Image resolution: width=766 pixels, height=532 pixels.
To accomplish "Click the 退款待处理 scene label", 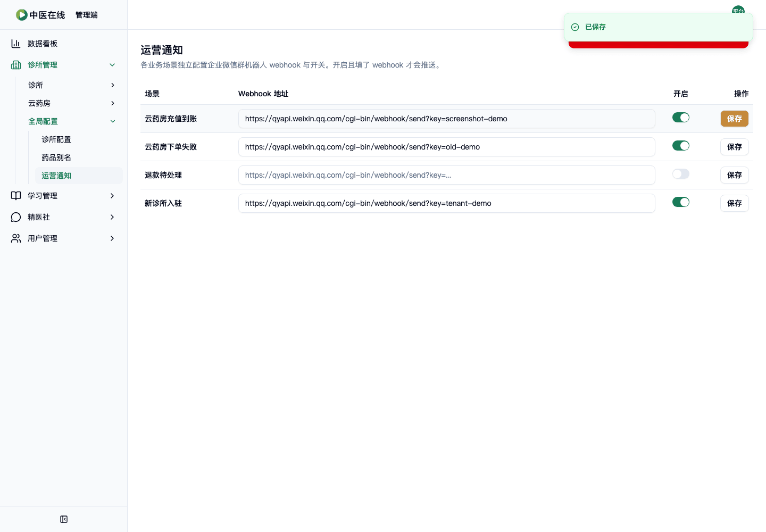I will pos(163,175).
